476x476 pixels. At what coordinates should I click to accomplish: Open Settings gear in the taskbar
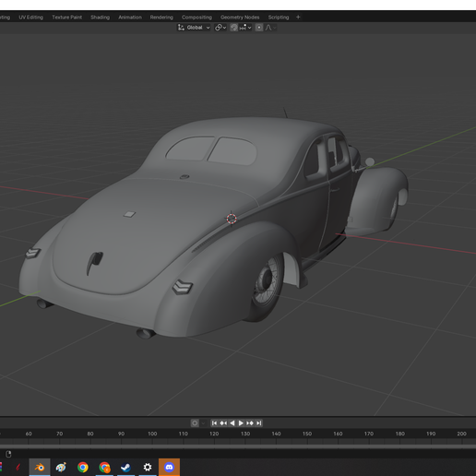pos(148,468)
